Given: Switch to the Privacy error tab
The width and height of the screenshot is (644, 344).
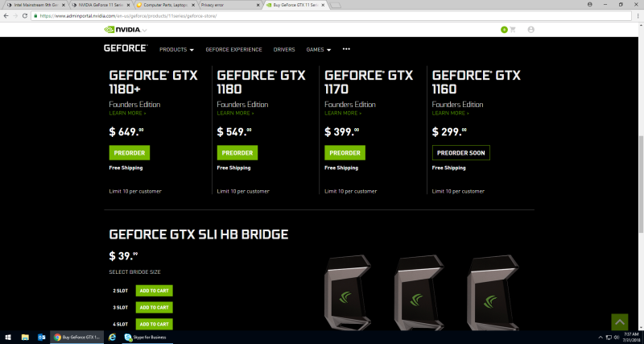Looking at the screenshot, I should 230,5.
